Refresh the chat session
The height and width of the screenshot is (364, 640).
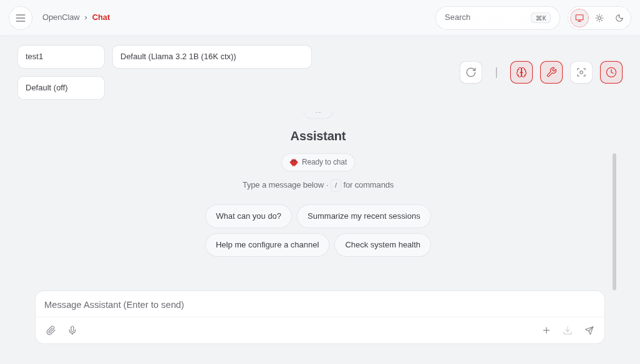[x=471, y=72]
